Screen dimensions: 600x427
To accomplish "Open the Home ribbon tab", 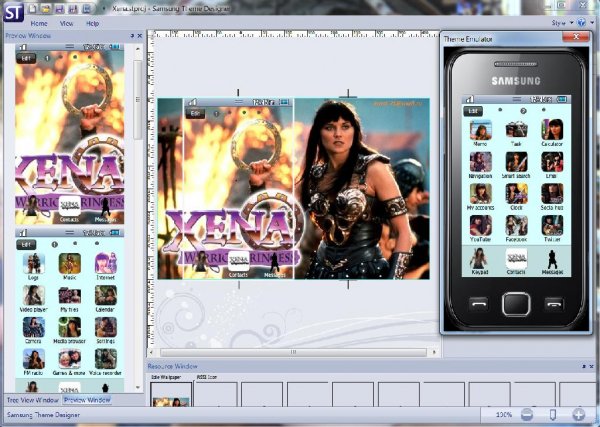I will tap(39, 24).
